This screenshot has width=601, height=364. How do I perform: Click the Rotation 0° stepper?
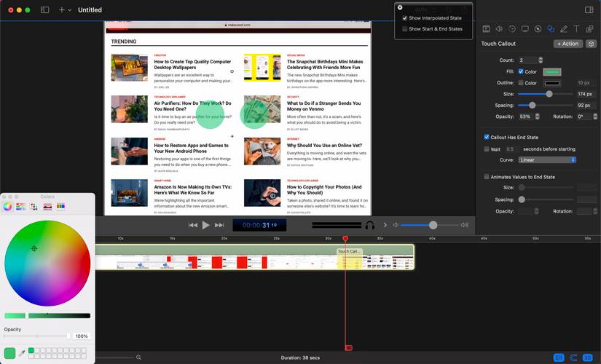[x=595, y=116]
